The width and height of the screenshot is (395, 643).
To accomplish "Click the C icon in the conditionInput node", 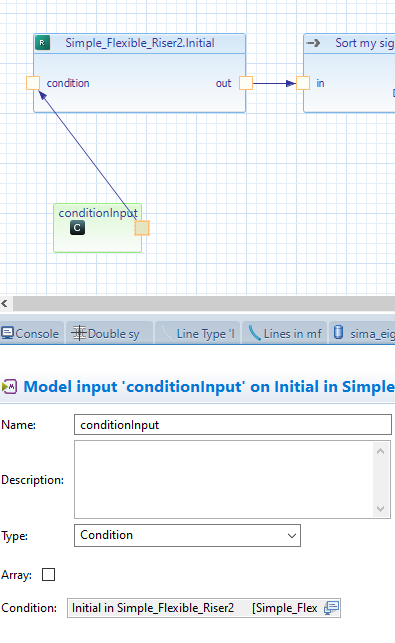I will [x=77, y=228].
